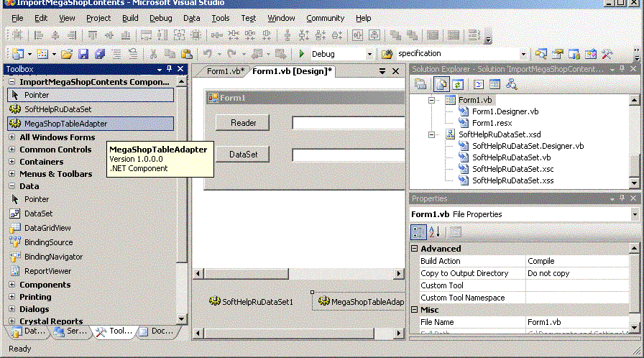Click the Make Same Size icon
The height and width of the screenshot is (358, 644).
coord(179,35)
